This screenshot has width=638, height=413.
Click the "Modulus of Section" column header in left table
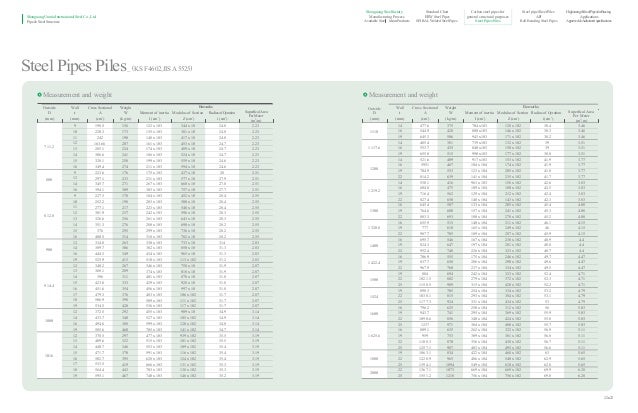coord(188,113)
